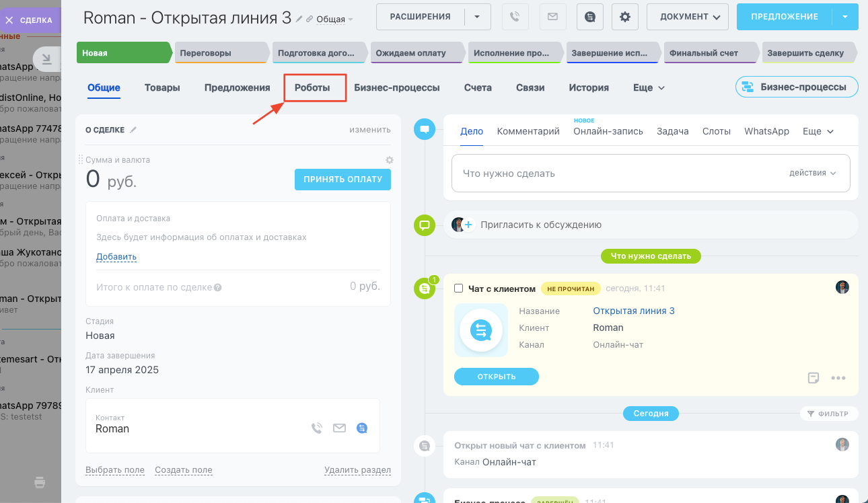
Task: Click the blue timeline message icon
Action: point(424,128)
